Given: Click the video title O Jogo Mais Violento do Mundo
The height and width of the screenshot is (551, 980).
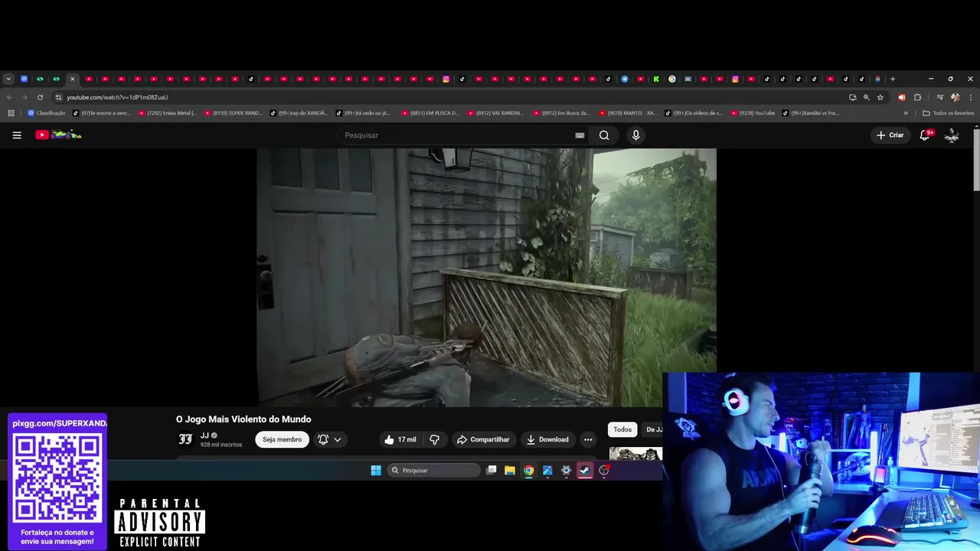Looking at the screenshot, I should pos(243,419).
